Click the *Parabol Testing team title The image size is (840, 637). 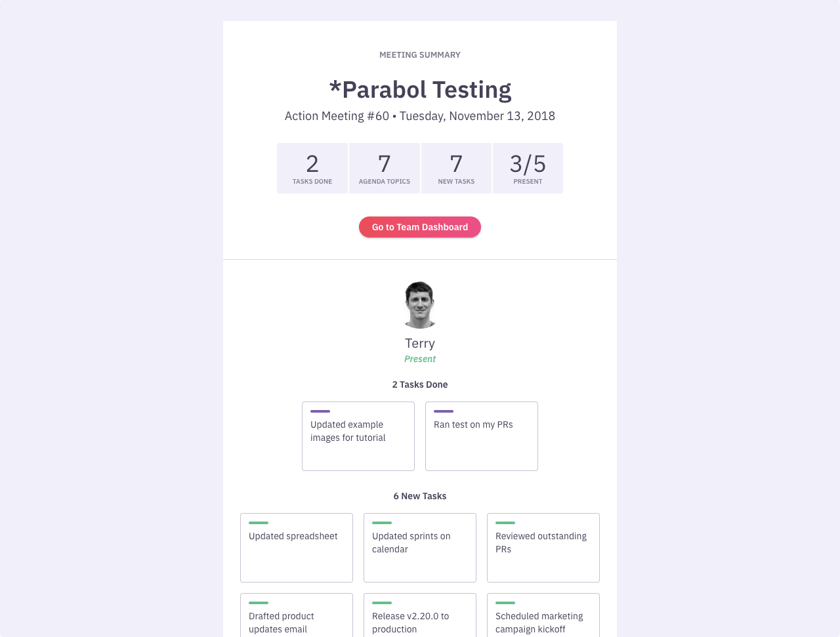coord(420,90)
